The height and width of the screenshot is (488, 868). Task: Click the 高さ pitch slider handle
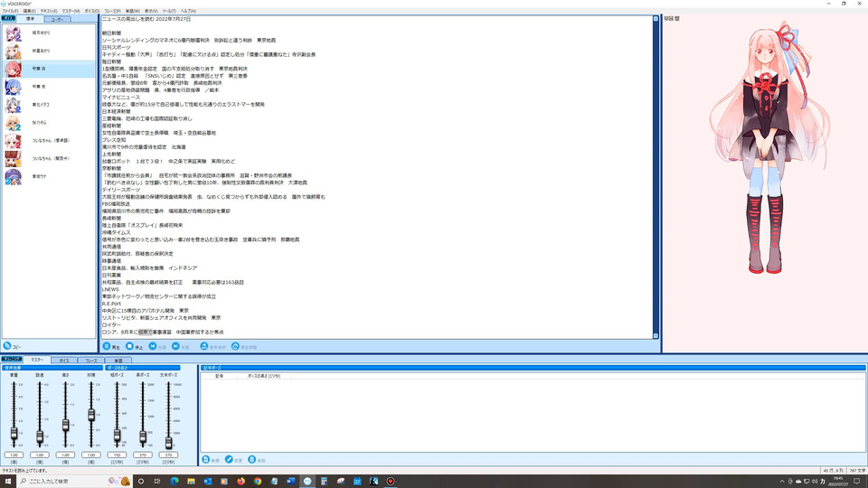click(65, 425)
